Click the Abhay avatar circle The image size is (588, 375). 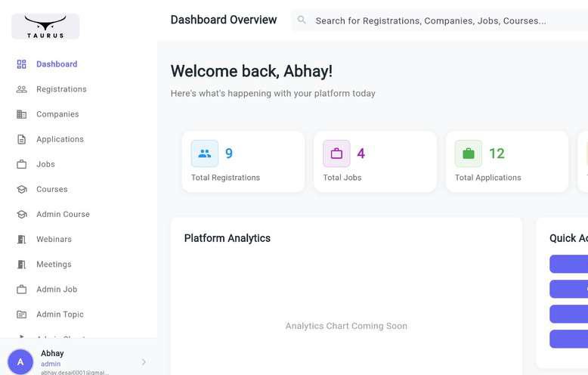click(x=20, y=362)
